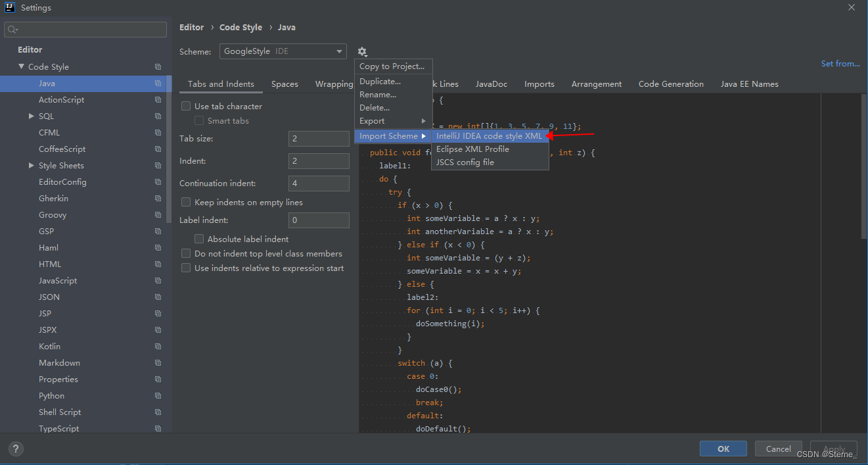Collapse the Code Style tree node
Viewport: 868px width, 465px height.
coord(22,66)
